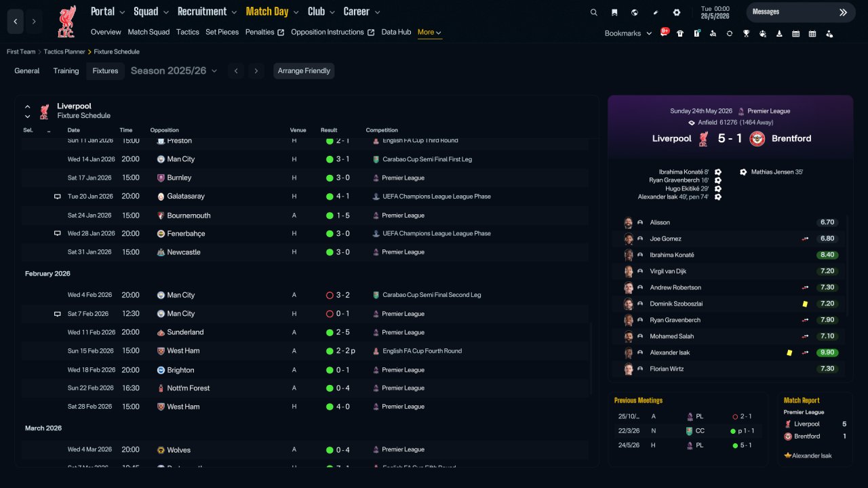The image size is (868, 488).
Task: Open the Season 2025/26 selector
Action: tap(174, 70)
